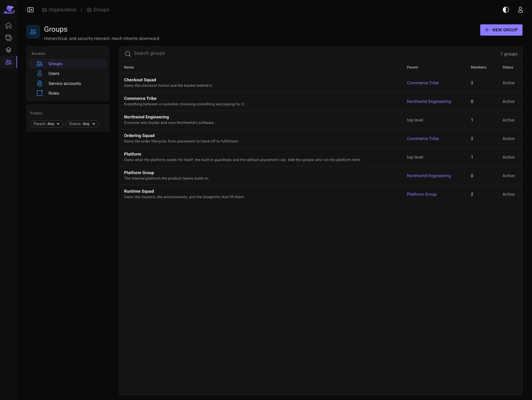This screenshot has height=400, width=532.
Task: Open Northwind Engineering parent of Commerce Tribe
Action: click(429, 101)
